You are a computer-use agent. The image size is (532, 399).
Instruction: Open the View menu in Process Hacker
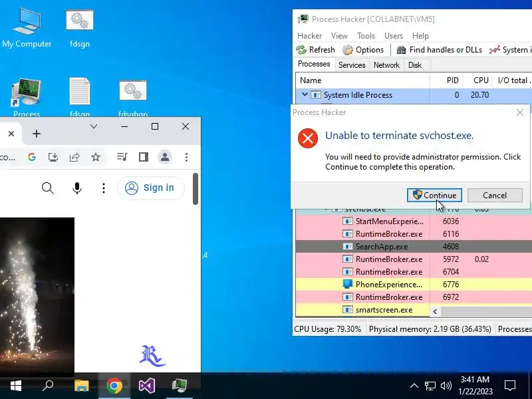click(x=339, y=36)
